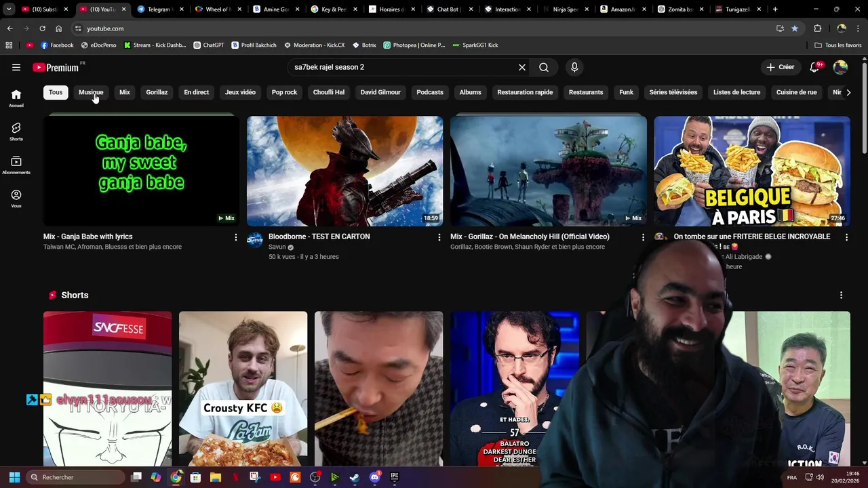Image resolution: width=868 pixels, height=488 pixels.
Task: Open the notifications bell
Action: pyautogui.click(x=814, y=67)
